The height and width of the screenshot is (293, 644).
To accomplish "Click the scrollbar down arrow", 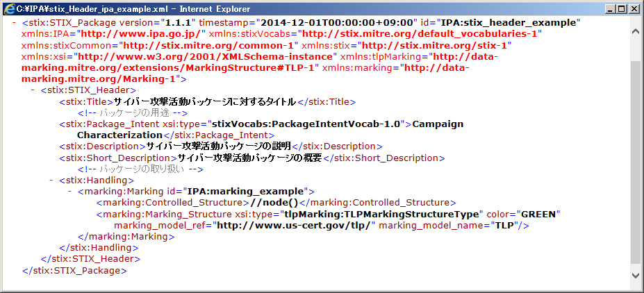I will tap(635, 276).
